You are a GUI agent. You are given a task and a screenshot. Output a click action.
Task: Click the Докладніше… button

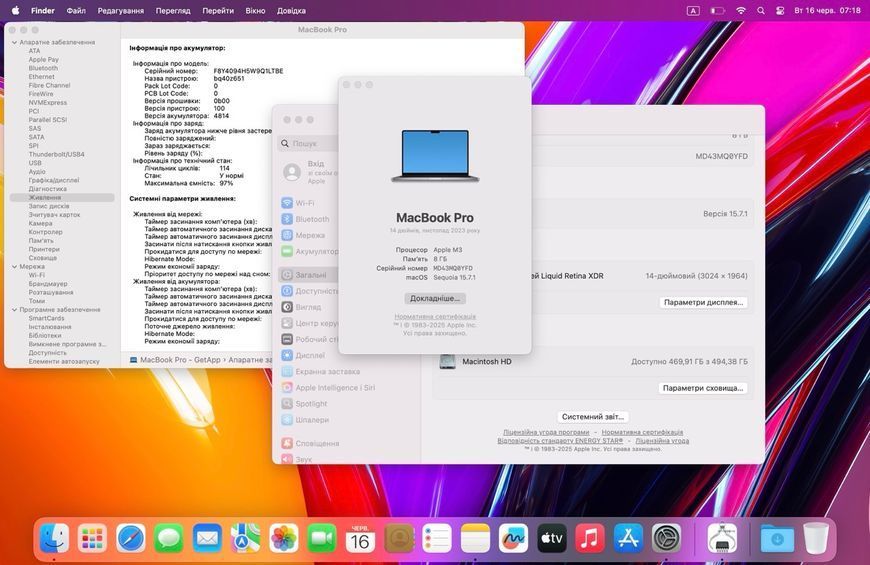click(435, 299)
